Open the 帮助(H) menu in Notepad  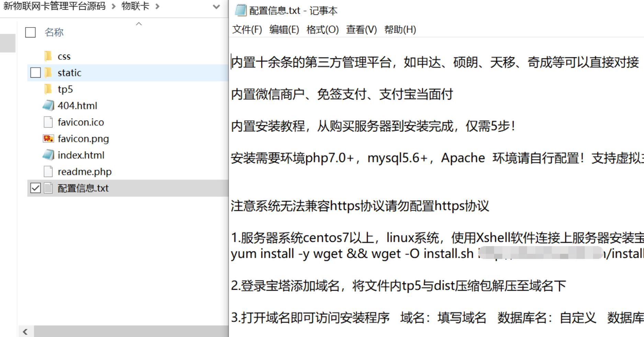400,30
